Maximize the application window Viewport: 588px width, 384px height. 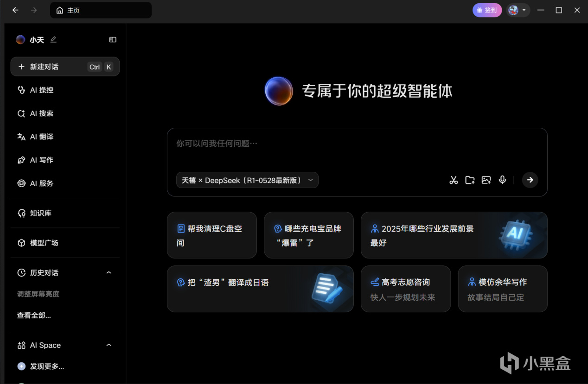[x=559, y=10]
